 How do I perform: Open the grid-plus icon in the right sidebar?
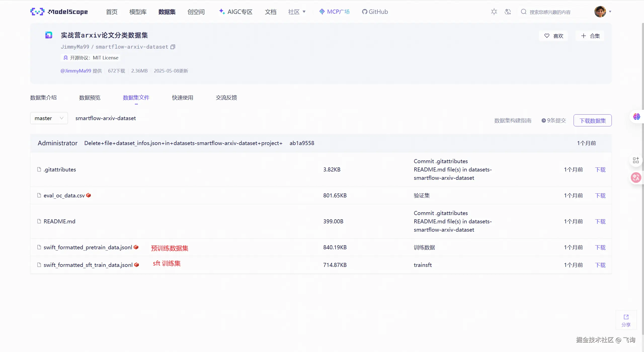pyautogui.click(x=636, y=160)
